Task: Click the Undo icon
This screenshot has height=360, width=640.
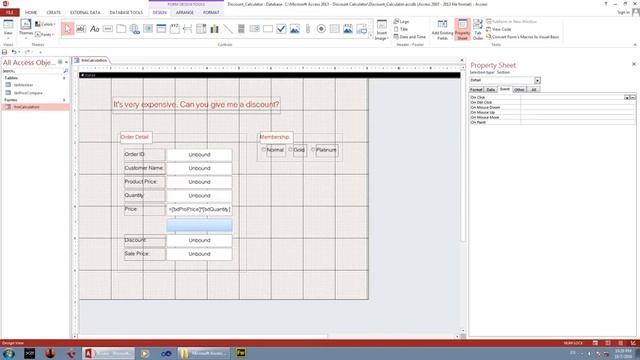Action: click(x=14, y=52)
